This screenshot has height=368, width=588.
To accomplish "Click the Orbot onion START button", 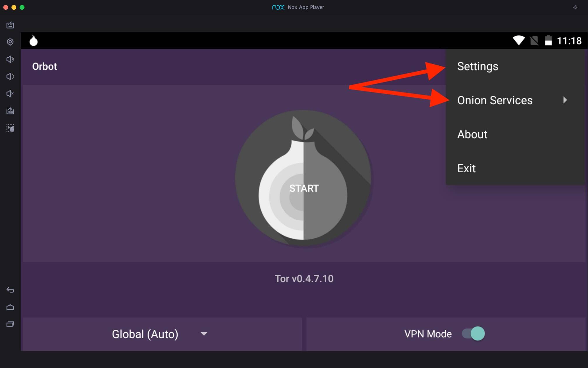I will coord(304,188).
